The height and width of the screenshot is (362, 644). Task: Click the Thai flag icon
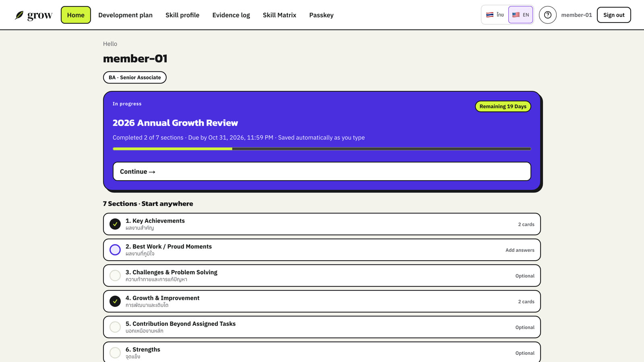click(x=489, y=15)
